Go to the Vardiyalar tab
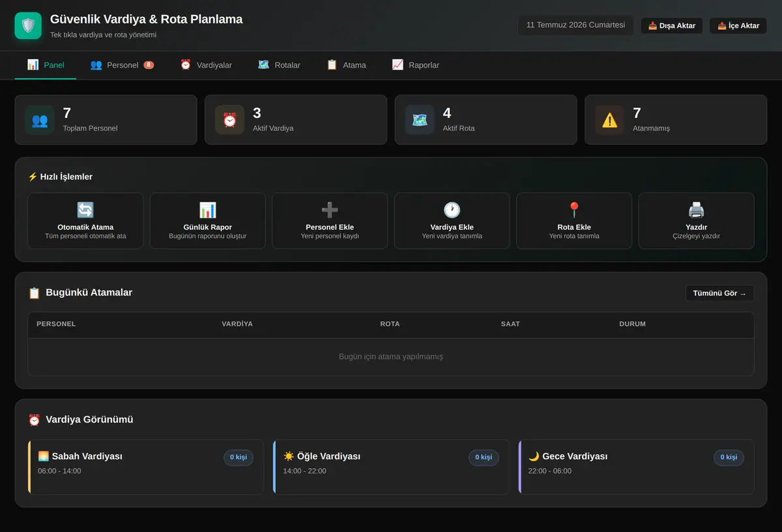Screen dimensions: 782x532 tap(205, 65)
